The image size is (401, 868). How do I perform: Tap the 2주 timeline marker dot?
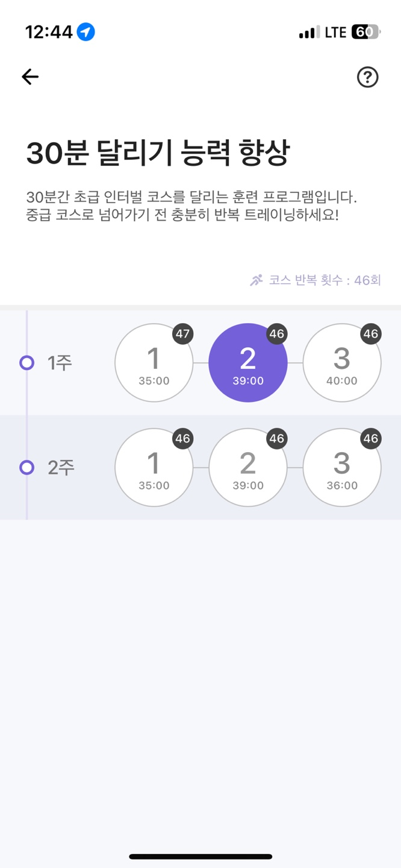[26, 468]
